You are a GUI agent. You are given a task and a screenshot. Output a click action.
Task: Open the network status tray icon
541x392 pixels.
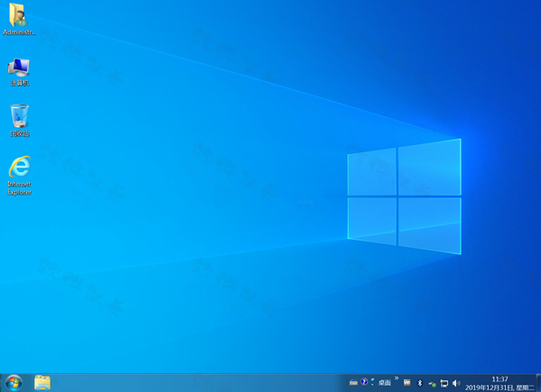coord(445,383)
